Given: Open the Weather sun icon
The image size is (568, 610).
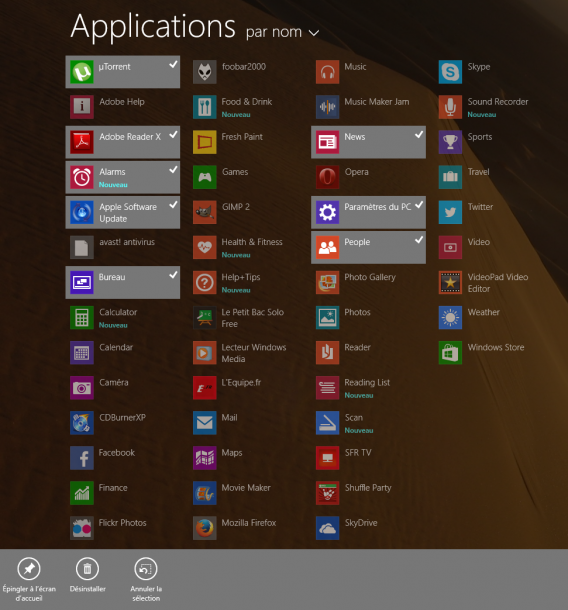Looking at the screenshot, I should point(451,317).
